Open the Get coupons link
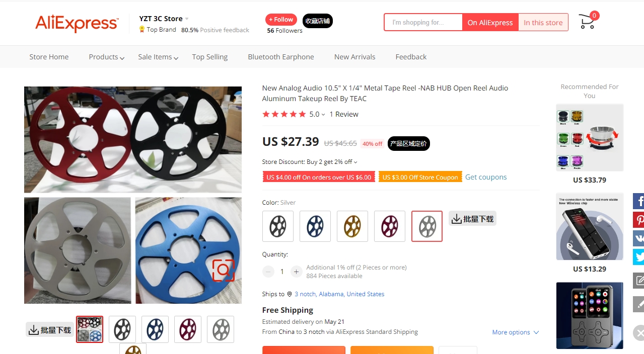This screenshot has height=354, width=644. pyautogui.click(x=486, y=177)
